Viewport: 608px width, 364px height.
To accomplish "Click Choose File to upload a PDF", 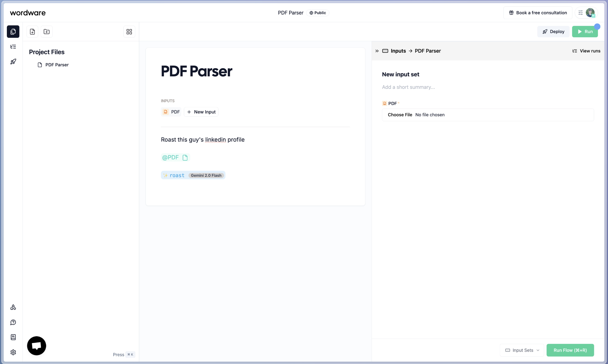I will pos(400,115).
